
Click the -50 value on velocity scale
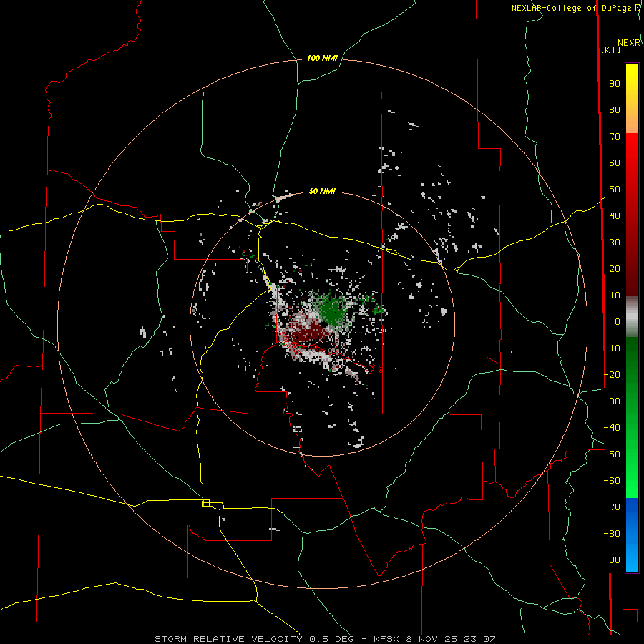tap(612, 454)
